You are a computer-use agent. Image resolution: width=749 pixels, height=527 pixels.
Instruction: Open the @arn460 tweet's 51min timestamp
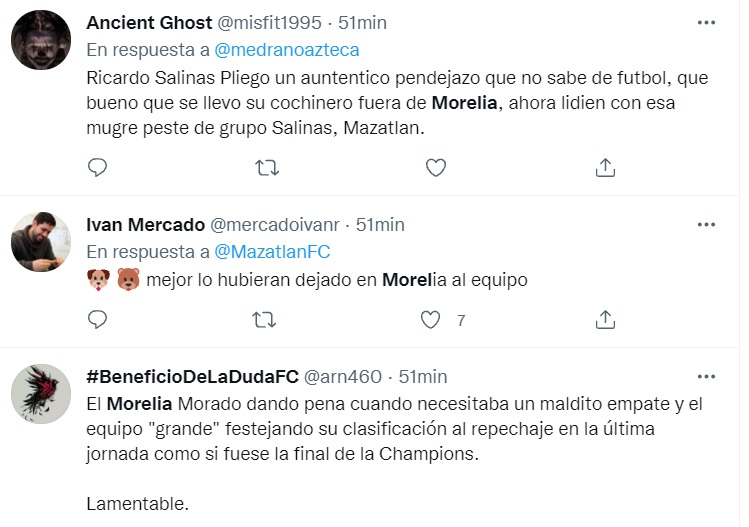pyautogui.click(x=424, y=377)
